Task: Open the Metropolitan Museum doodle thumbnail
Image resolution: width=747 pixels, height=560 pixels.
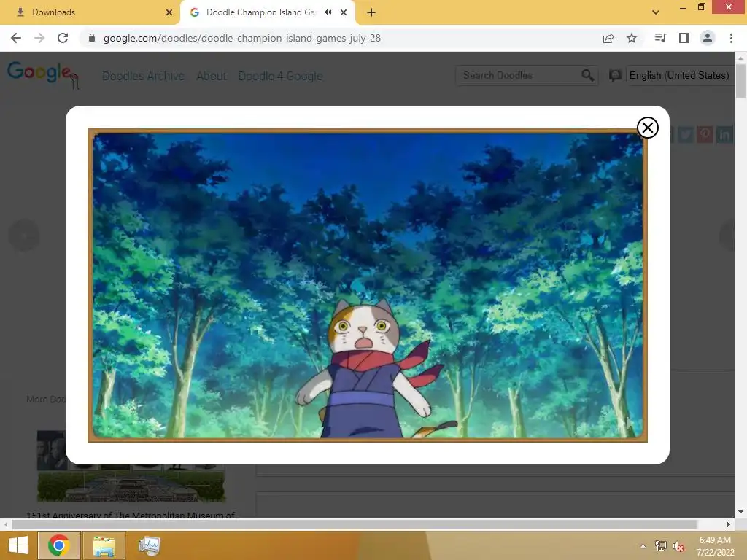Action: 131,466
